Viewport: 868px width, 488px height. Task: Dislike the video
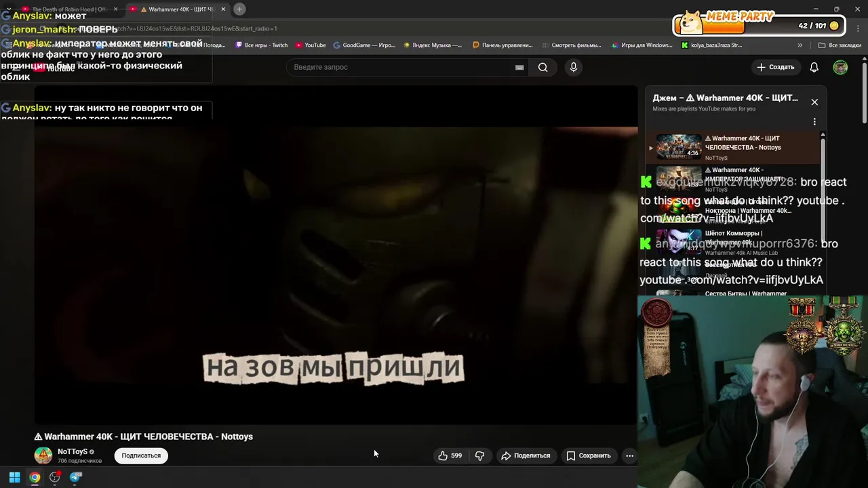click(480, 455)
